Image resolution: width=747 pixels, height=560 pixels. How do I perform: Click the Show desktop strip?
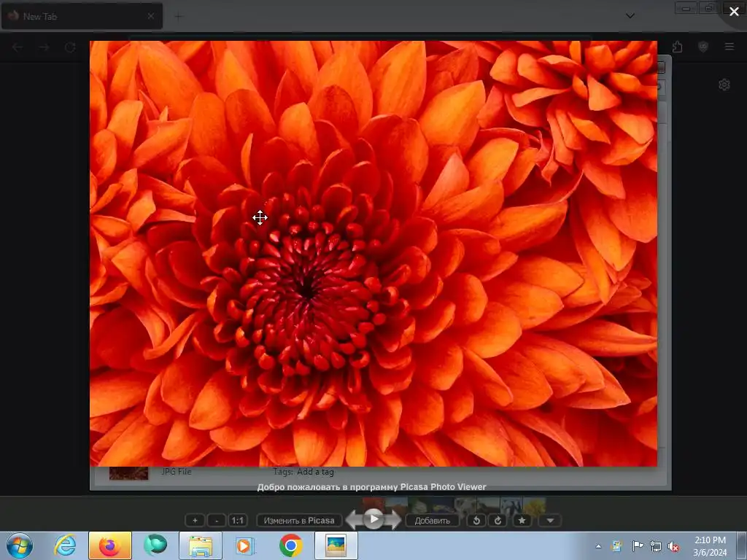click(x=742, y=545)
